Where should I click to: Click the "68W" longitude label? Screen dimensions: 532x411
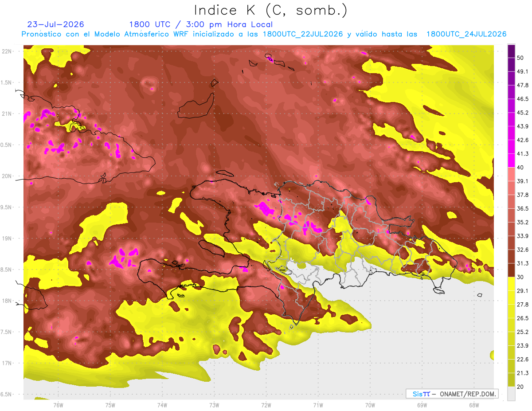[473, 405]
